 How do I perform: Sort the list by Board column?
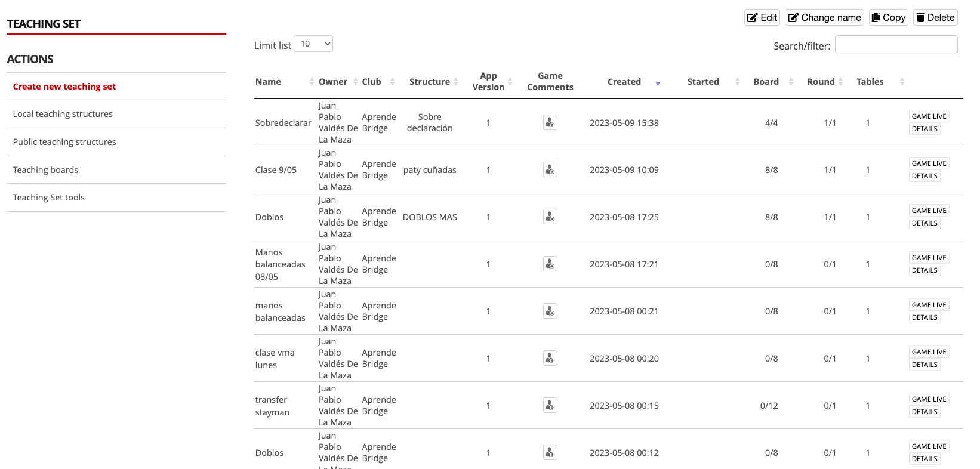click(x=766, y=82)
